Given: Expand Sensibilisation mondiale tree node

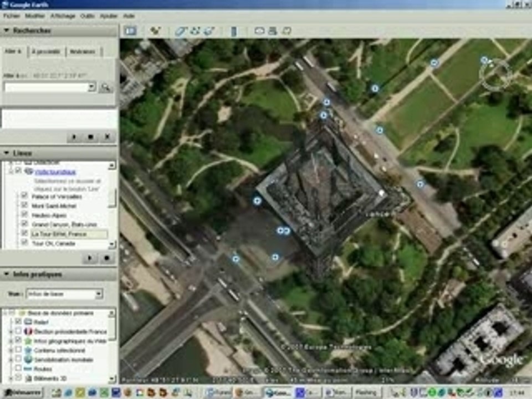Looking at the screenshot, I should (11, 360).
